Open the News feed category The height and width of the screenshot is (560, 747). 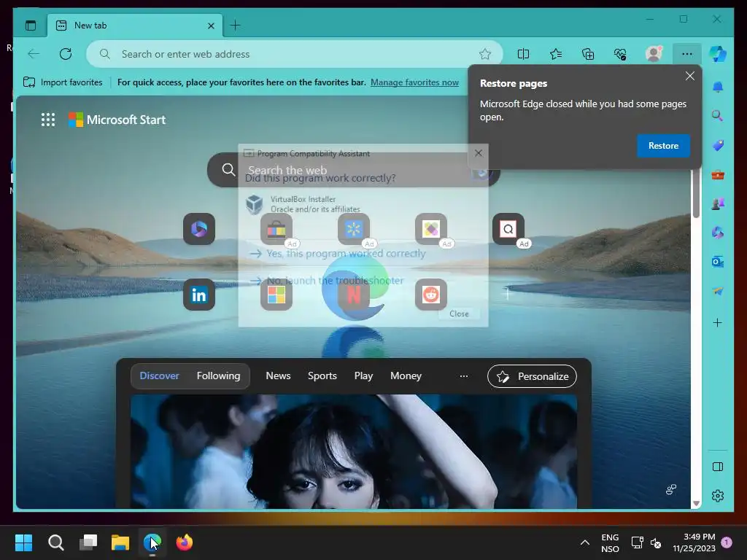click(278, 376)
